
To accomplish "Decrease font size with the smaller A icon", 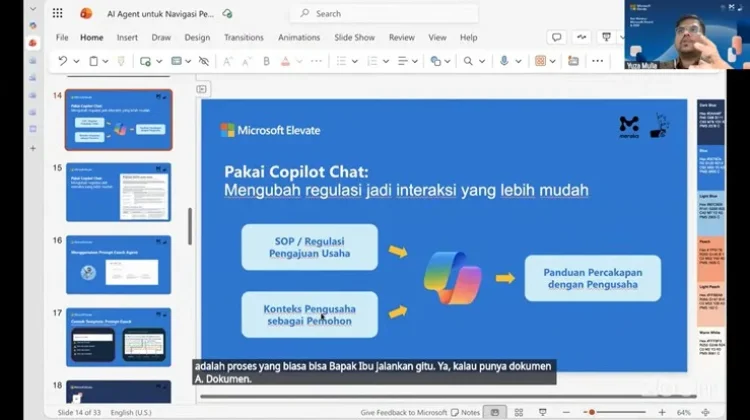I will 246,61.
